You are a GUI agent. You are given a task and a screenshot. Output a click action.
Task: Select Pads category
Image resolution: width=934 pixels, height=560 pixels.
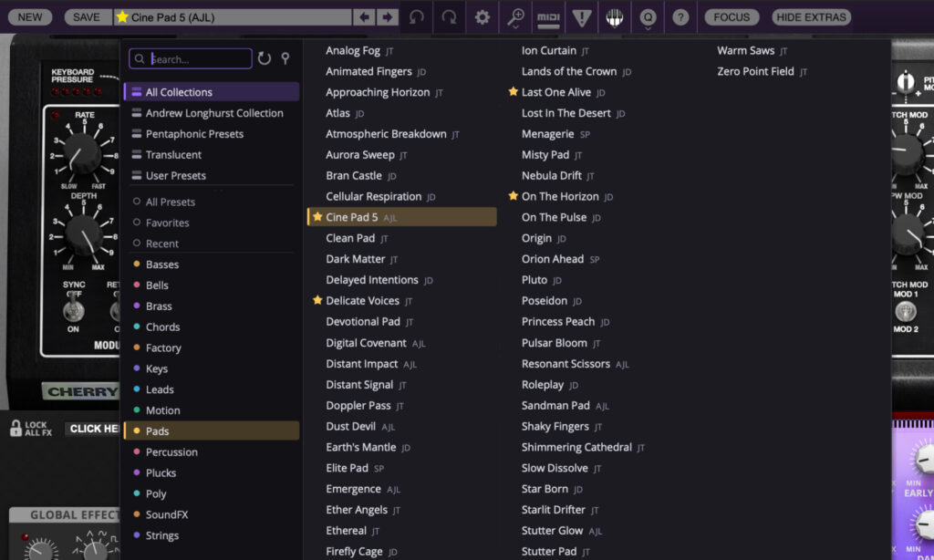coord(212,430)
